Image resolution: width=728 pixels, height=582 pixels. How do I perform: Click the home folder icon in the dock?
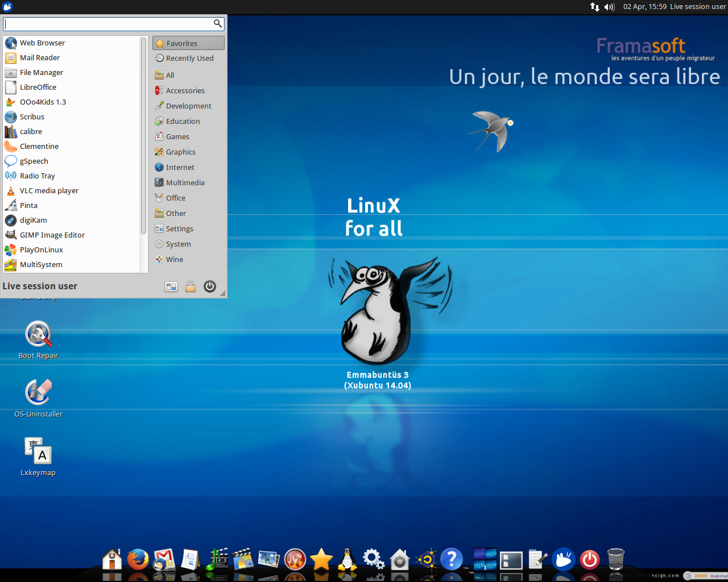pyautogui.click(x=112, y=559)
